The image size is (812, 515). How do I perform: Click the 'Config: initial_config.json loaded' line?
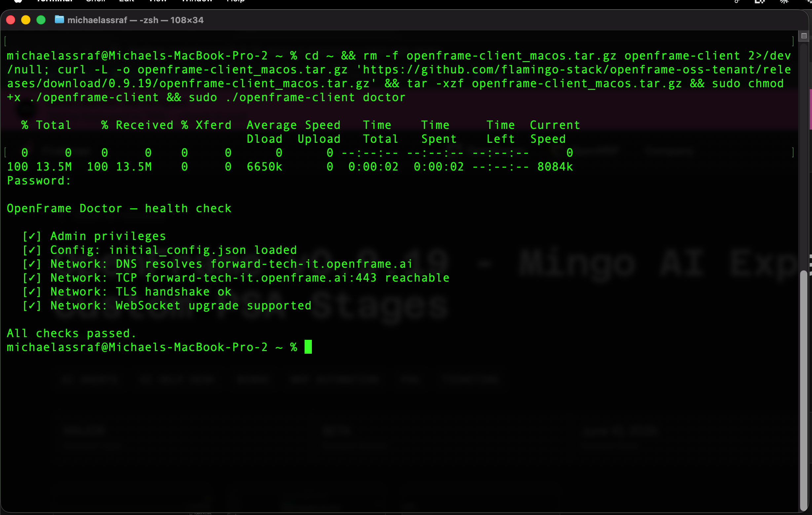tap(174, 250)
